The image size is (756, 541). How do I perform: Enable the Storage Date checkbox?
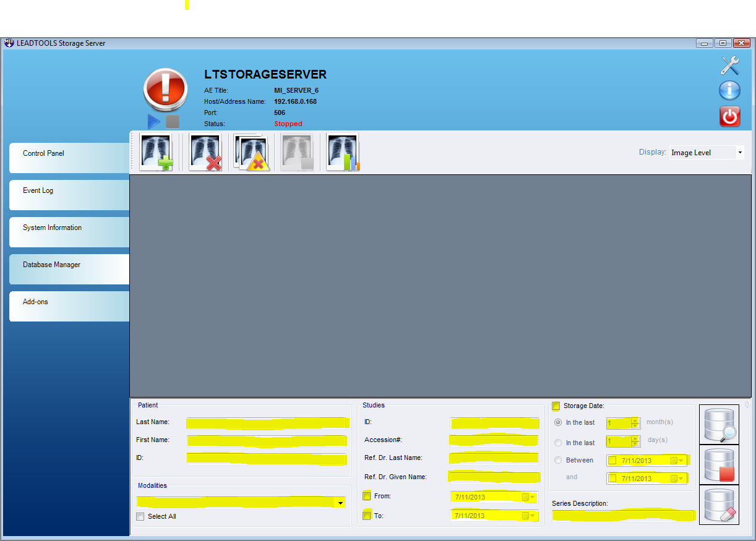[x=556, y=406]
